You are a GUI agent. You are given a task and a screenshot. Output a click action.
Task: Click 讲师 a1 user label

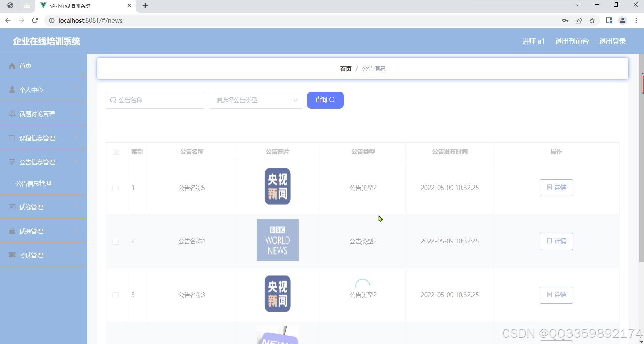(533, 41)
